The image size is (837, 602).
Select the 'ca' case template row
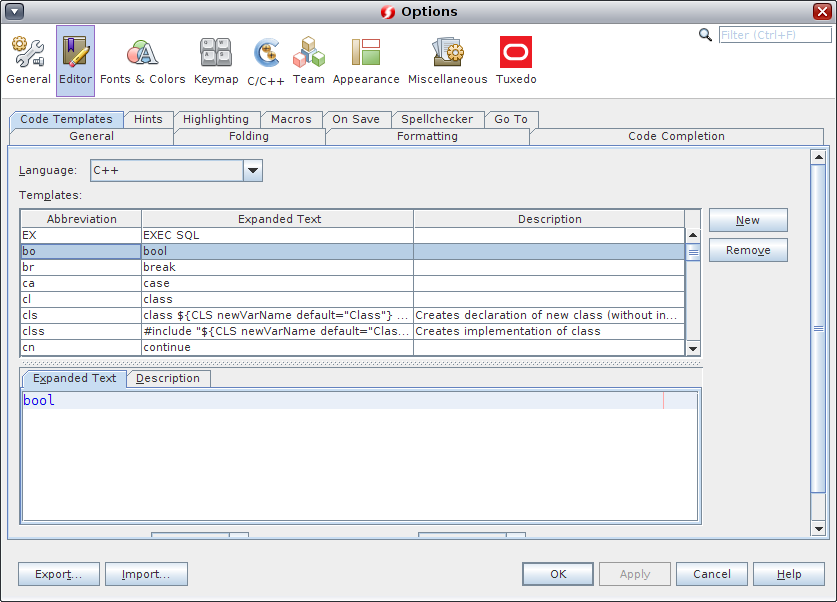352,283
